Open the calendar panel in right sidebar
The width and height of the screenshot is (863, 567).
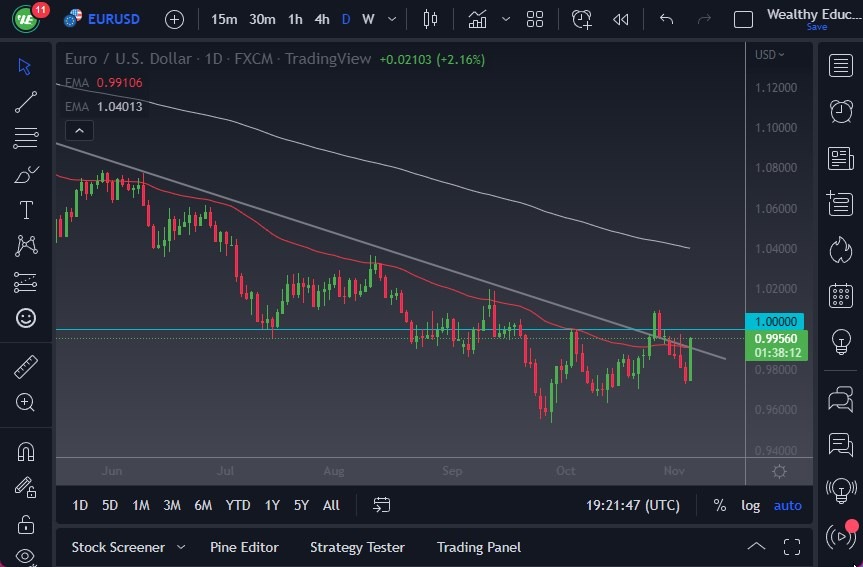[841, 295]
